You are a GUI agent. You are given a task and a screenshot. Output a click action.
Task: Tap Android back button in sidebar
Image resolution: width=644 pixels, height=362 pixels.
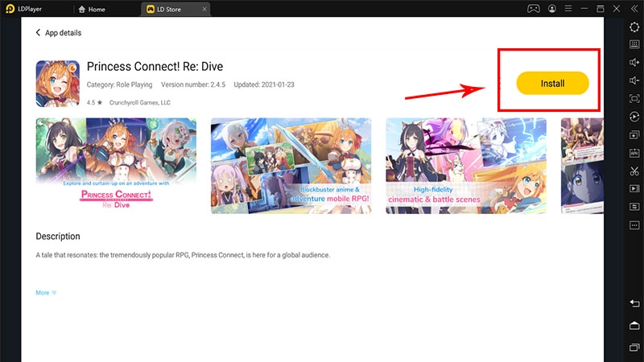pos(634,303)
